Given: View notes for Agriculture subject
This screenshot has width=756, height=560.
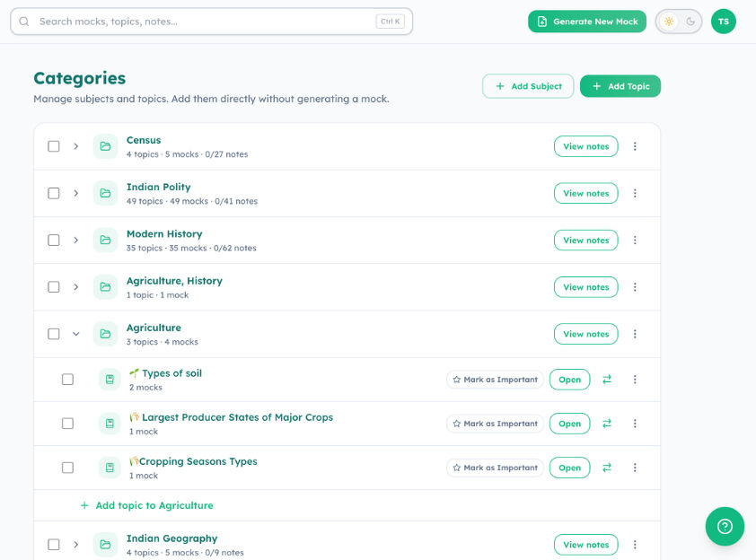Looking at the screenshot, I should pos(585,334).
